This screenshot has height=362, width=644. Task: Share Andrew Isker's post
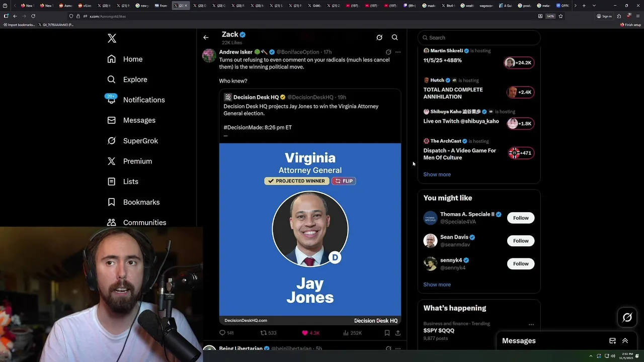398,333
